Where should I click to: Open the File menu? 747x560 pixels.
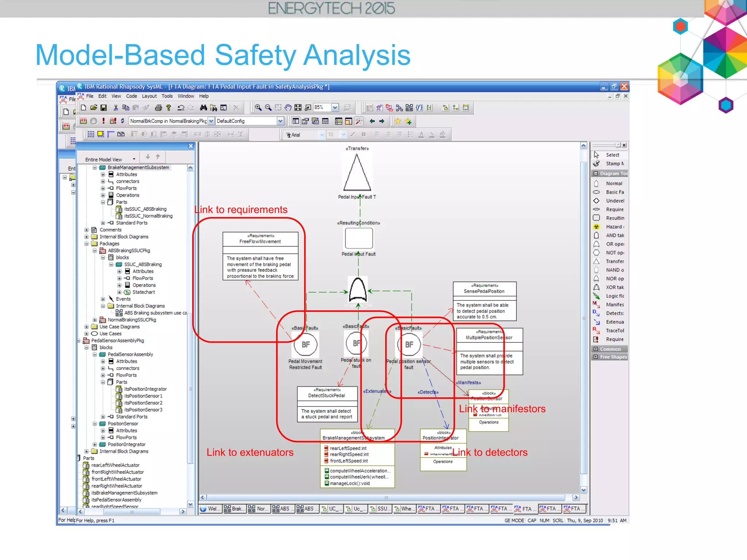[x=90, y=96]
